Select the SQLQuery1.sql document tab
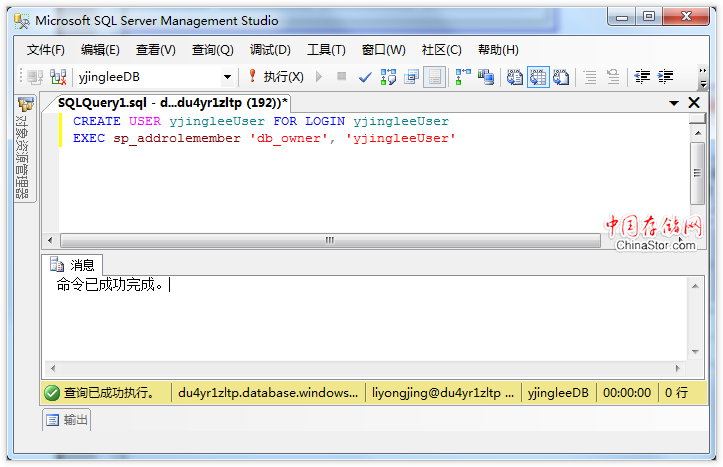723x467 pixels. (172, 103)
